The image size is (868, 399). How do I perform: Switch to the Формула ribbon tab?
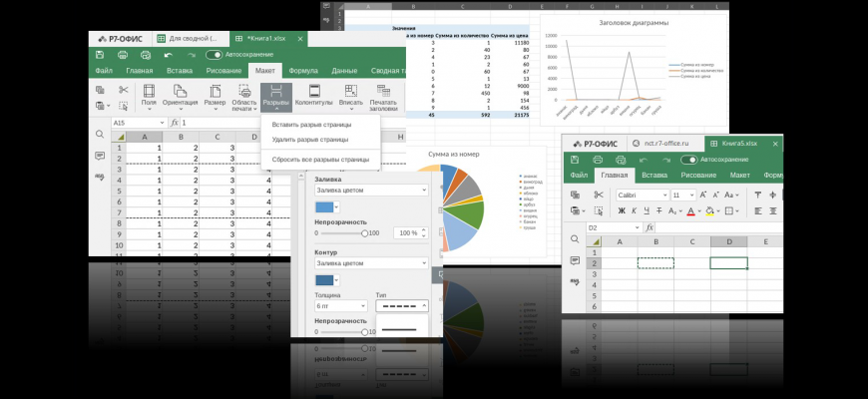click(x=303, y=71)
